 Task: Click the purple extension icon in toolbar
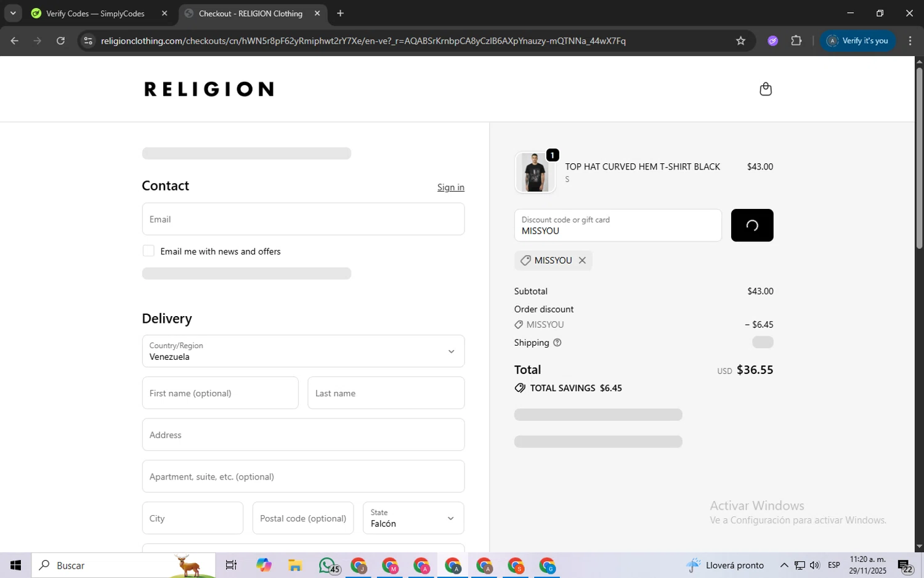[772, 41]
